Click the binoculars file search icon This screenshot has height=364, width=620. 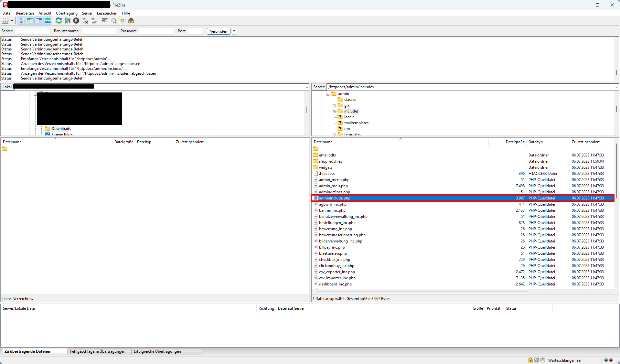131,21
